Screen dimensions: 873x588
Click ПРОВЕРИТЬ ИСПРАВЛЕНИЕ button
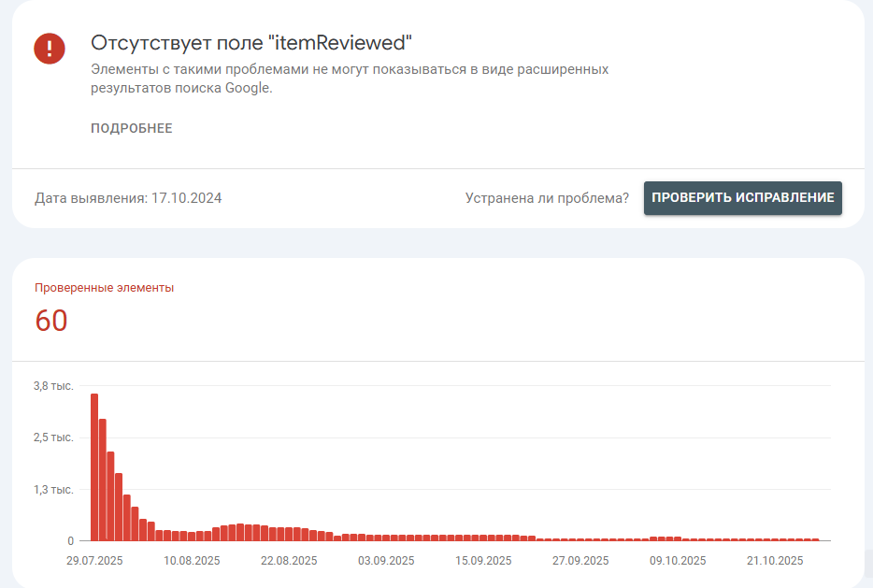743,197
